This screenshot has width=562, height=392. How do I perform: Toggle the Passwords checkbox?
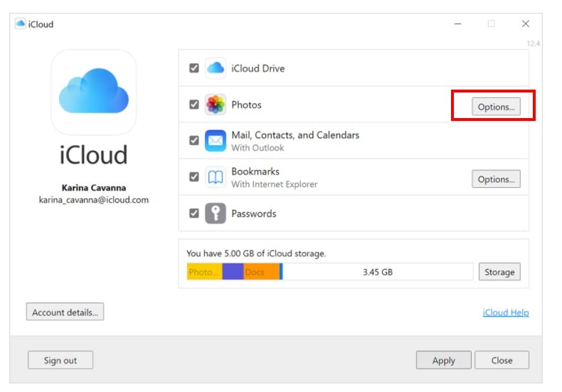click(x=194, y=213)
